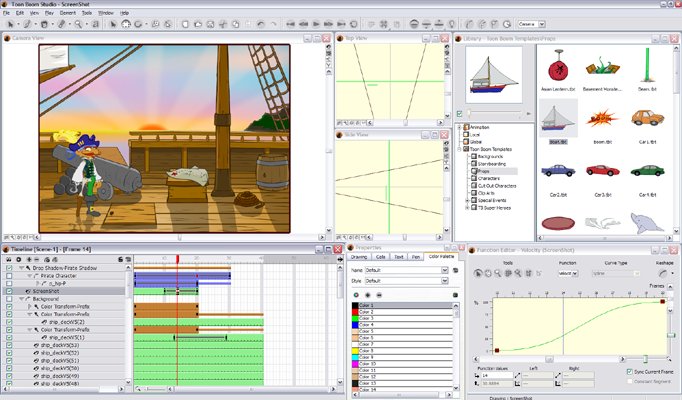Collapse the Pirate Character timeline layer
682x400 pixels.
click(30, 276)
